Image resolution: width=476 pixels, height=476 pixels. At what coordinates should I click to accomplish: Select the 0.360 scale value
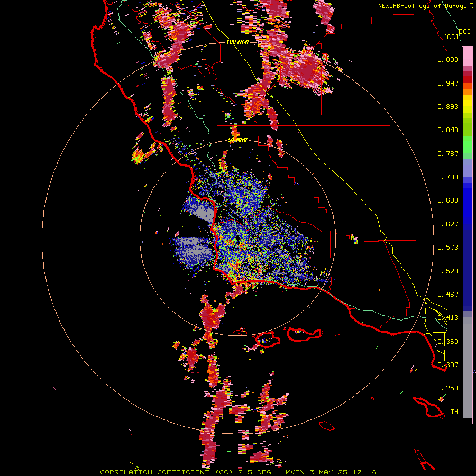pyautogui.click(x=448, y=342)
